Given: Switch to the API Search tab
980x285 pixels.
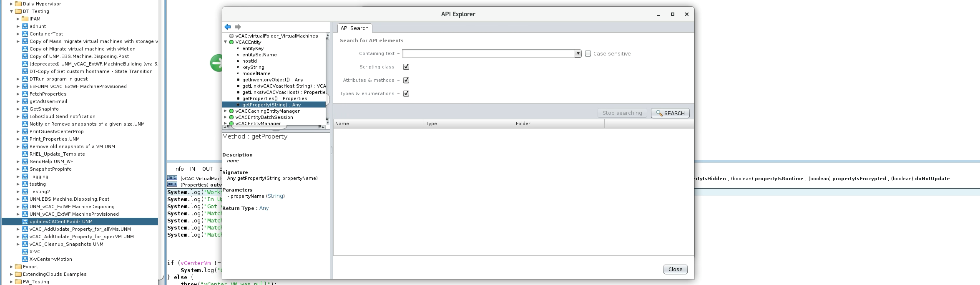Looking at the screenshot, I should [354, 28].
